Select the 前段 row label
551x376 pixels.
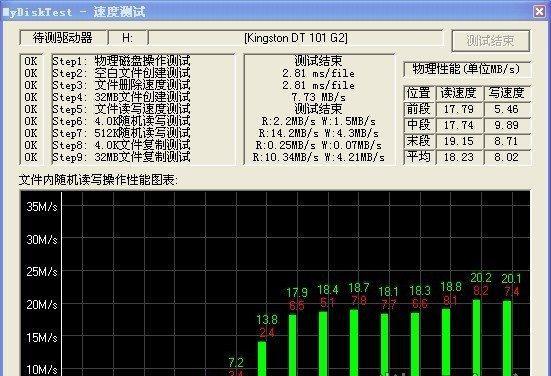point(419,109)
